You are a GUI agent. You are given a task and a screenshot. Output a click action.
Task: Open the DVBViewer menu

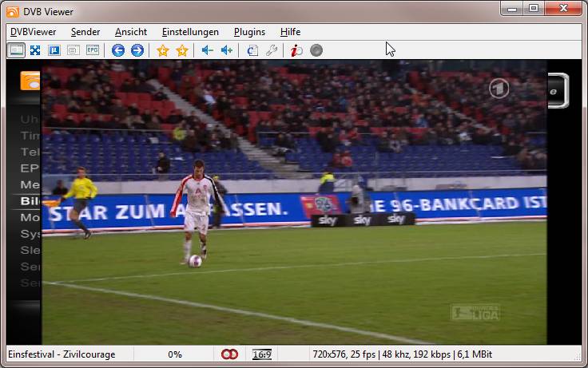point(33,32)
